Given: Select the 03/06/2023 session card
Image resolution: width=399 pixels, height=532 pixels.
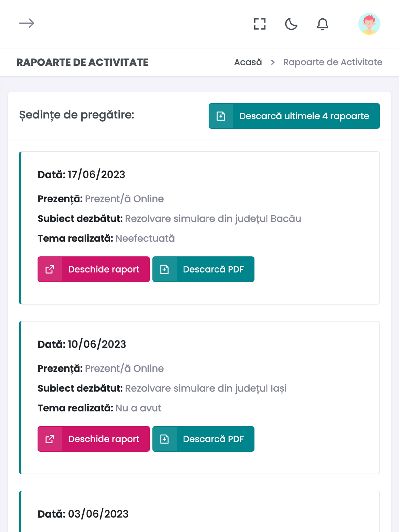Looking at the screenshot, I should coord(199,512).
